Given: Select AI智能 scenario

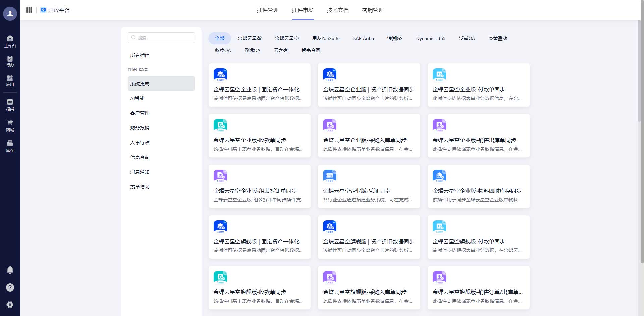Looking at the screenshot, I should 161,98.
